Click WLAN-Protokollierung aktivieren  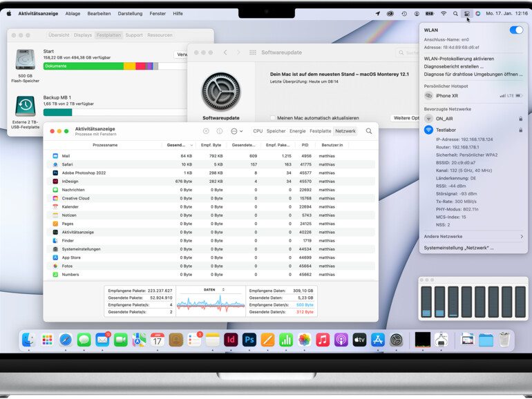click(459, 59)
